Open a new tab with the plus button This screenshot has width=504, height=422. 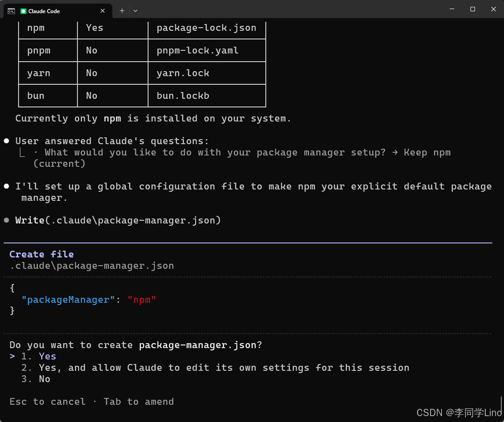122,10
